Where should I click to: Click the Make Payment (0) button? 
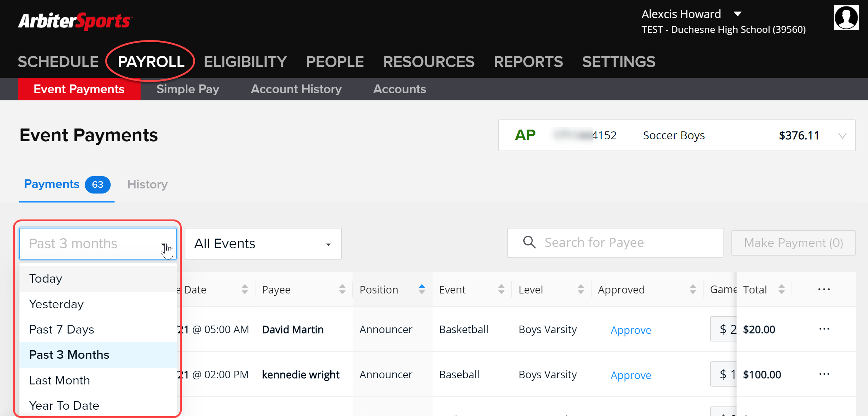(793, 243)
